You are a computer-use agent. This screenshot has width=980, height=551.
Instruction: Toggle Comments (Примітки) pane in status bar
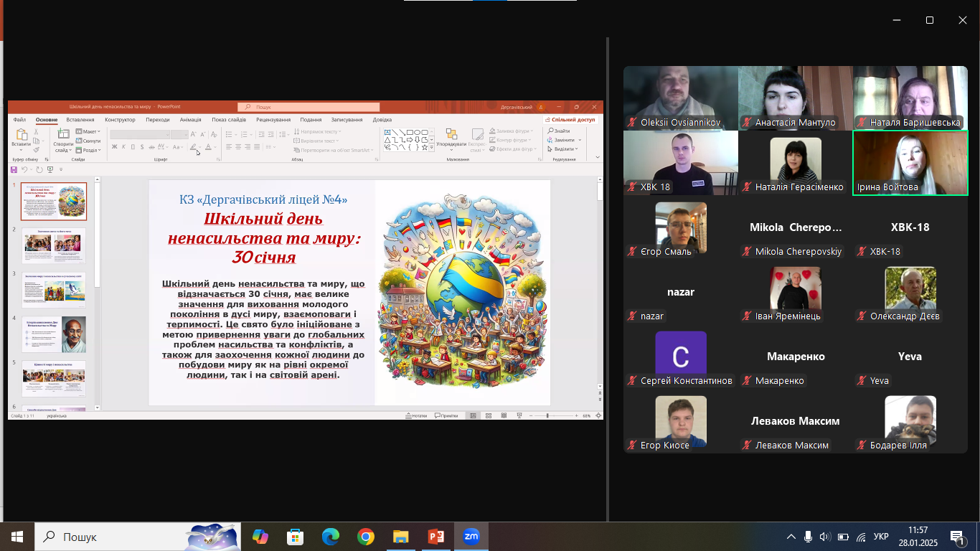tap(446, 415)
